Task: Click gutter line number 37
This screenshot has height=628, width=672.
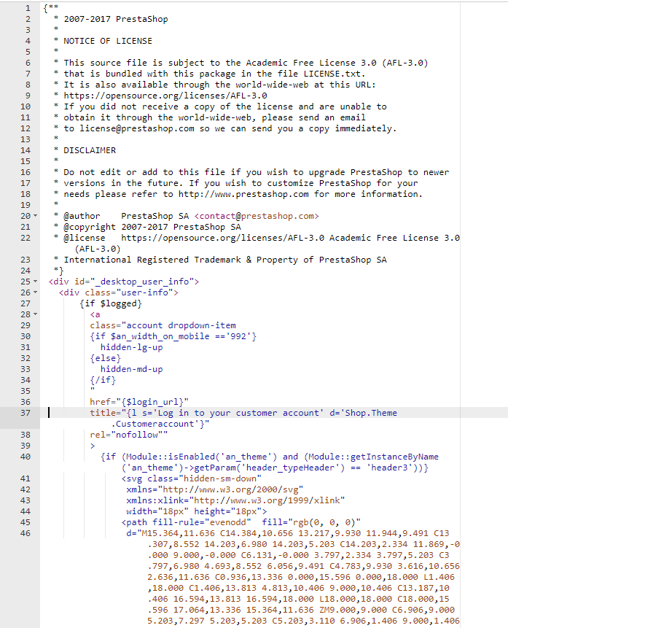Action: (x=26, y=413)
